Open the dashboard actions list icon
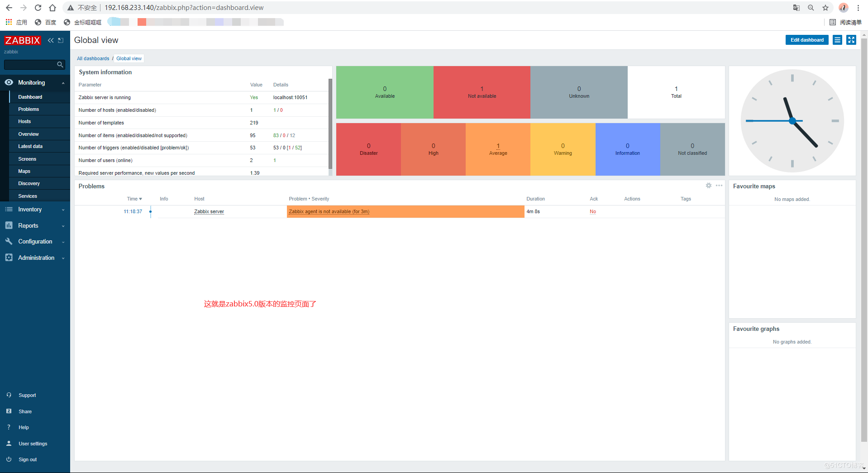 click(x=837, y=40)
